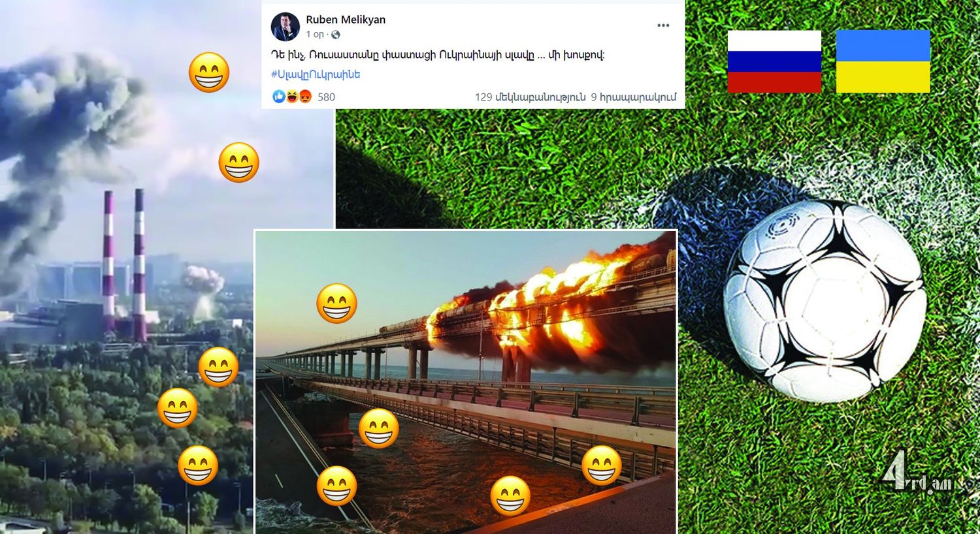This screenshot has height=534, width=980.
Task: Click Ruben Melikyan's profile picture
Action: coord(285,27)
